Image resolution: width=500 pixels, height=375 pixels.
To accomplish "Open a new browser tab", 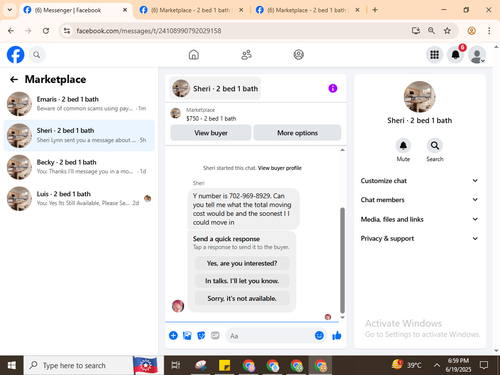I will 375,10.
